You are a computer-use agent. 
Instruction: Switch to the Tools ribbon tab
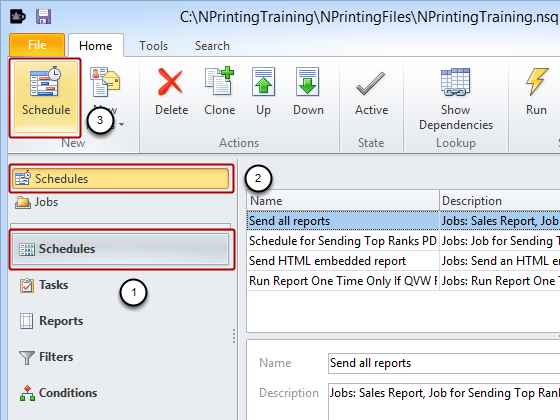pyautogui.click(x=154, y=46)
